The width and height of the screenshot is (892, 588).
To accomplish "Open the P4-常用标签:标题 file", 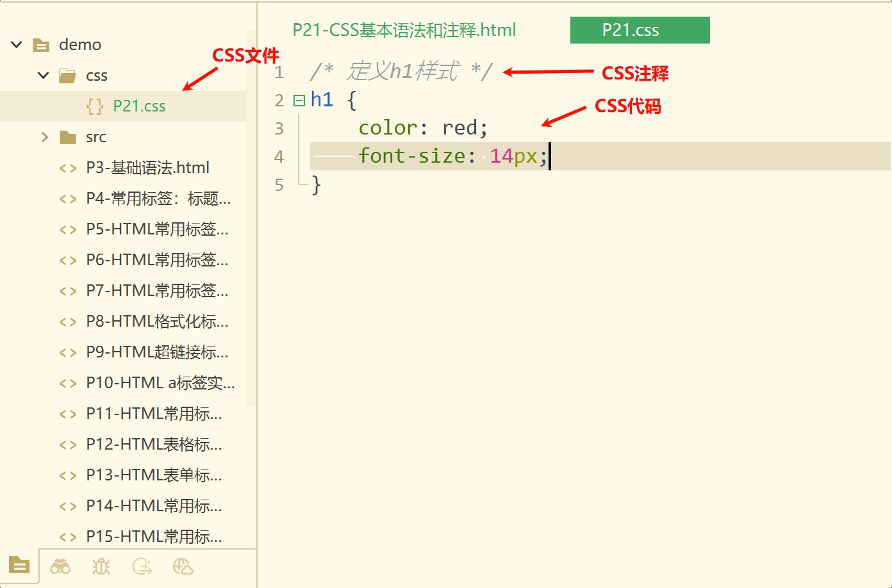I will [x=158, y=199].
